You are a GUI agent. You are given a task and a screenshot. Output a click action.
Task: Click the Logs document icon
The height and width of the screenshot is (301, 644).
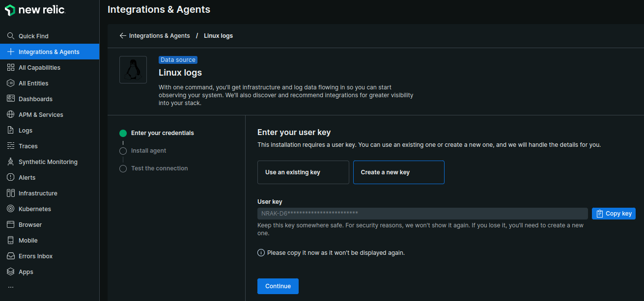(11, 130)
